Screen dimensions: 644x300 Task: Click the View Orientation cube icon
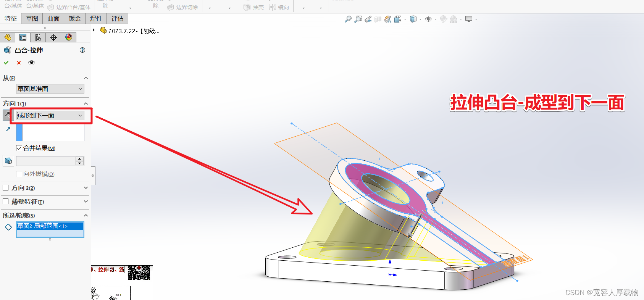397,19
